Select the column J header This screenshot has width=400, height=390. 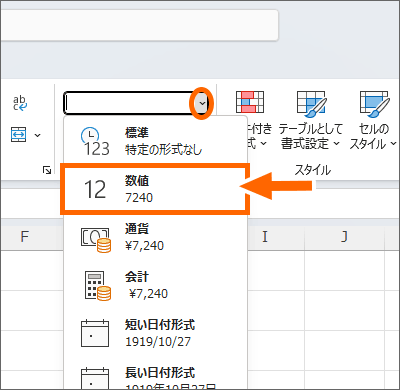pos(345,236)
